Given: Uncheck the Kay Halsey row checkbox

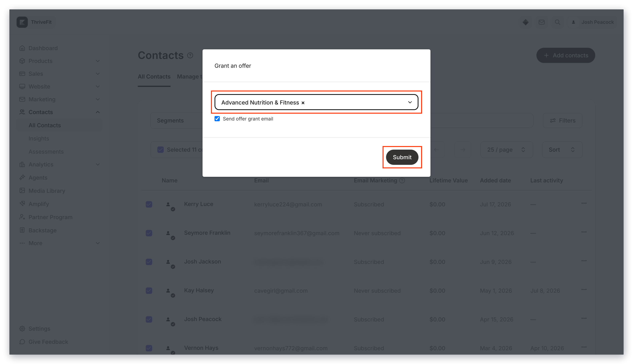Looking at the screenshot, I should 149,290.
